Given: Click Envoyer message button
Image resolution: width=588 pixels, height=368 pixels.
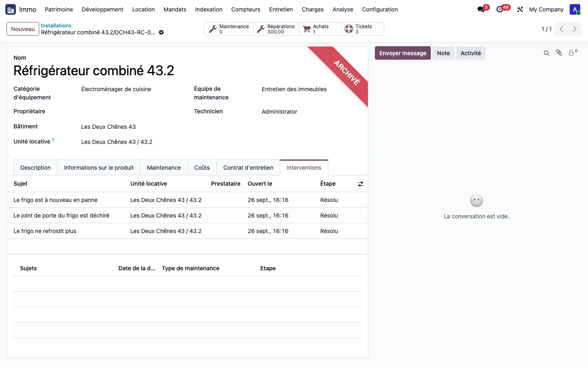Looking at the screenshot, I should point(403,53).
